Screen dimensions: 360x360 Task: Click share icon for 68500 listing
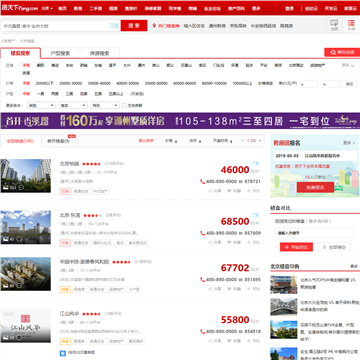pyautogui.click(x=210, y=242)
